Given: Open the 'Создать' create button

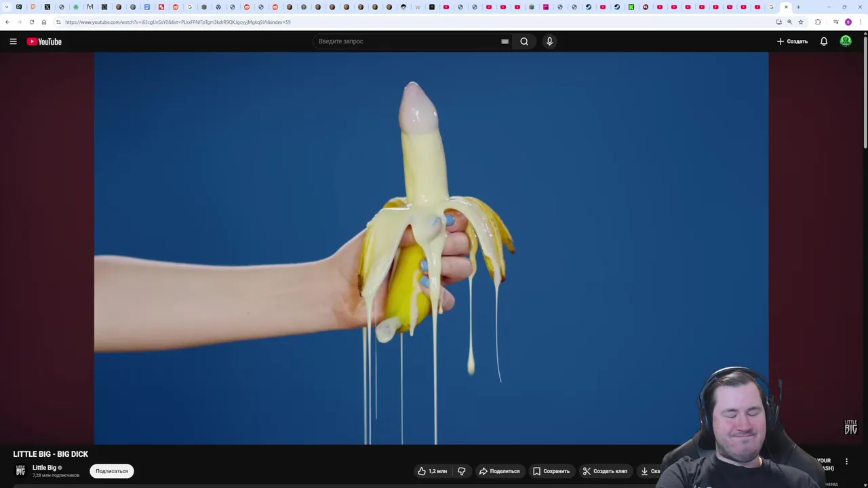Looking at the screenshot, I should 792,41.
